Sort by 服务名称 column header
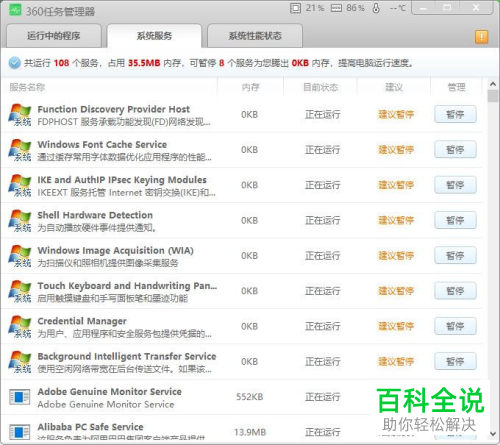The width and height of the screenshot is (500, 445). point(27,87)
